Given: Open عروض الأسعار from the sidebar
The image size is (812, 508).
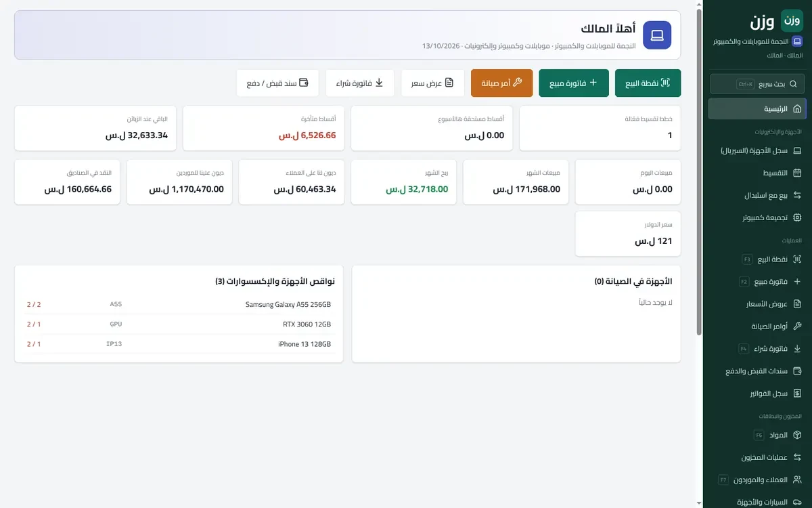Looking at the screenshot, I should (x=757, y=303).
